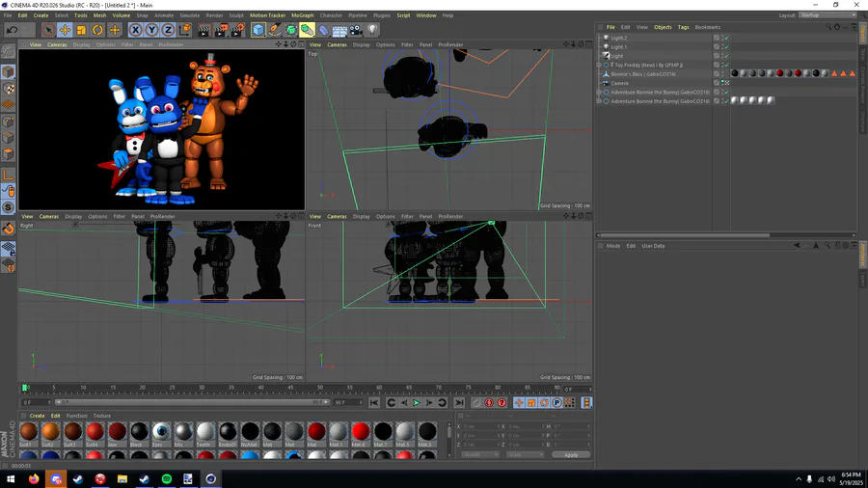Viewport: 868px width, 488px height.
Task: Open the Character menu
Action: point(331,15)
